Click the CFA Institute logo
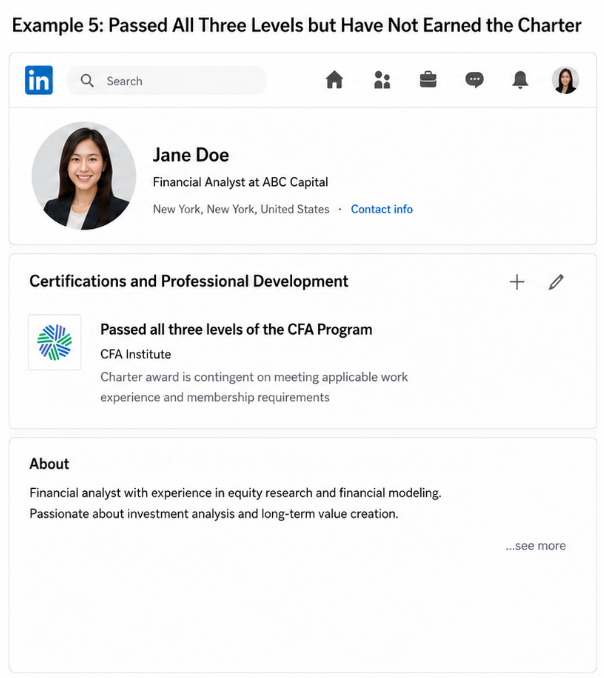 coord(54,342)
